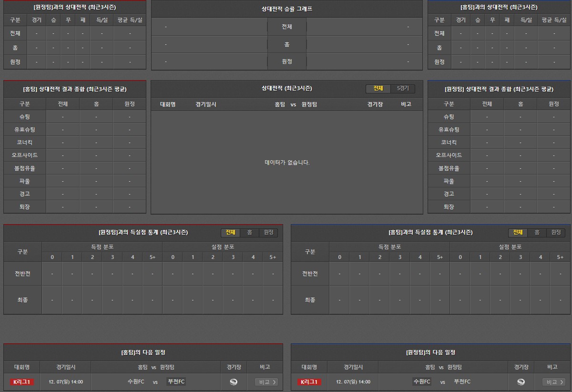Click the stadium icon in [원정팀]의 다음 일정
Screen dimensions: 572x392
[x=521, y=382]
